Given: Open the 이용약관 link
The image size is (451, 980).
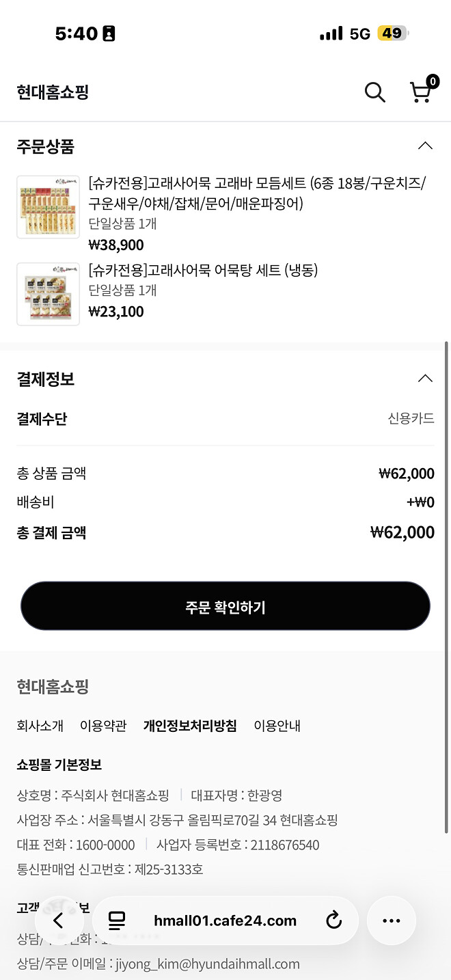Looking at the screenshot, I should (103, 726).
